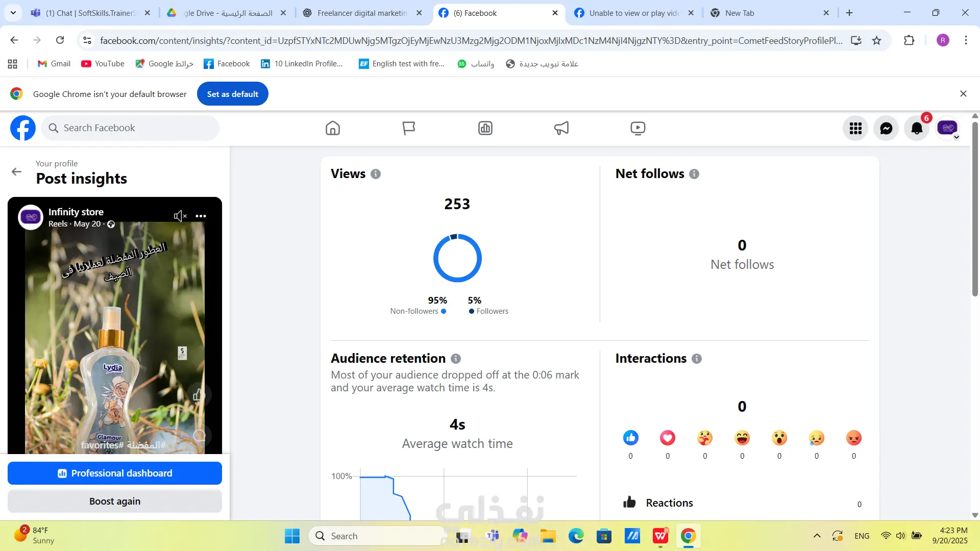980x551 pixels.
Task: Open Ad Center megaphone icon
Action: (x=561, y=128)
